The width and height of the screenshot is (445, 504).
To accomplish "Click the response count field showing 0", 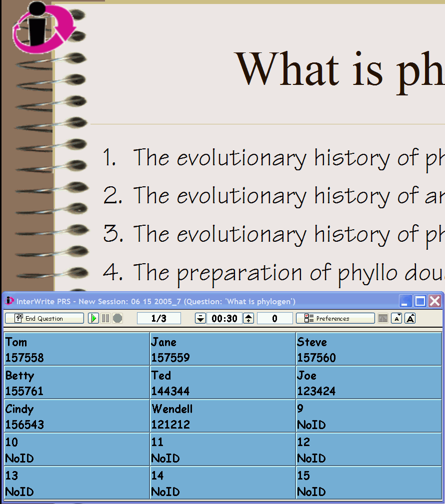I will coord(275,318).
